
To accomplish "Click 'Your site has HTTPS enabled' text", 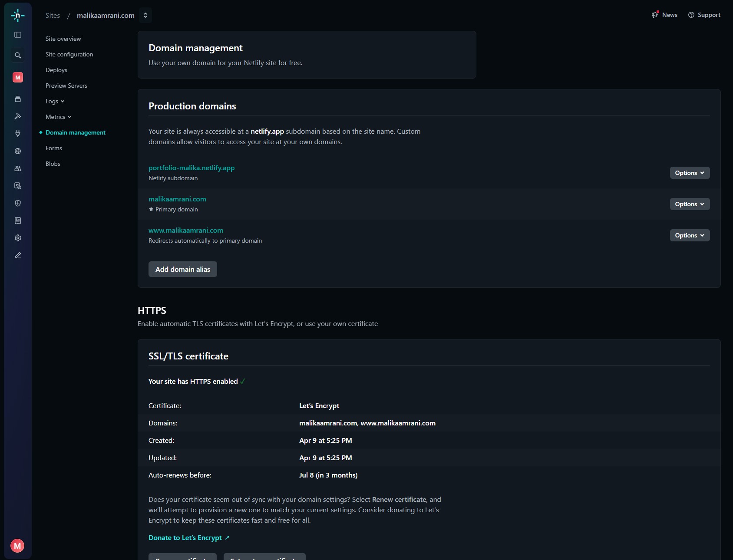I will pos(193,381).
